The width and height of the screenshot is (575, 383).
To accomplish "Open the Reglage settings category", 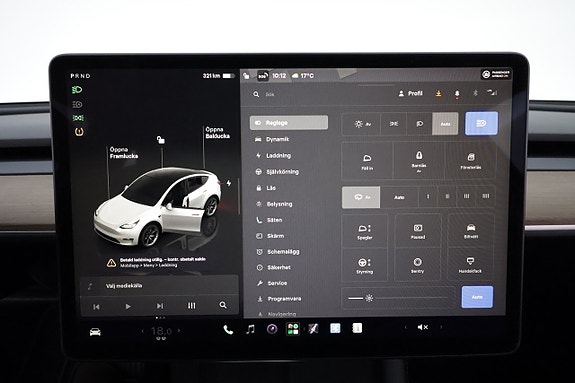I will pos(289,123).
